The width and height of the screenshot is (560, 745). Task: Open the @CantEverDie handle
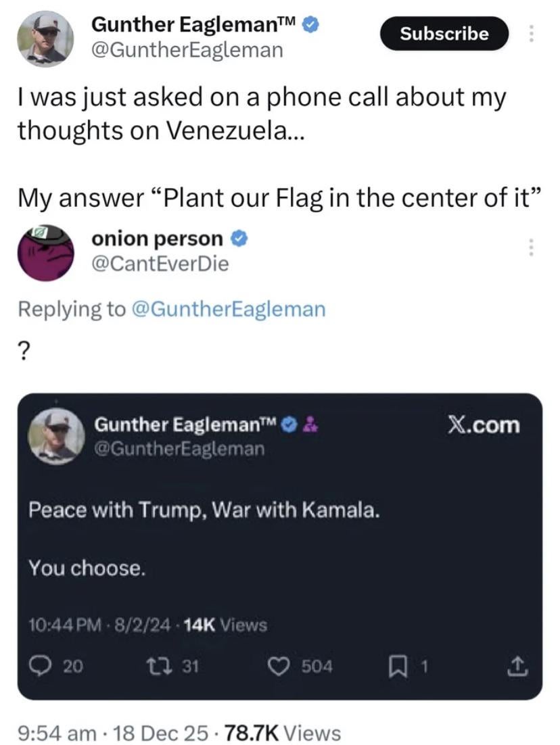(160, 263)
